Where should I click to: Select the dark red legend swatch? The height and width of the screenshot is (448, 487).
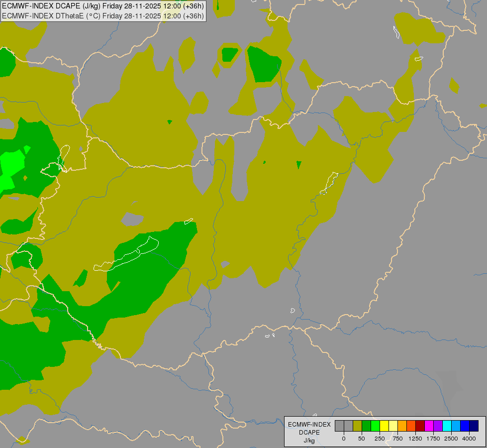[x=420, y=426]
